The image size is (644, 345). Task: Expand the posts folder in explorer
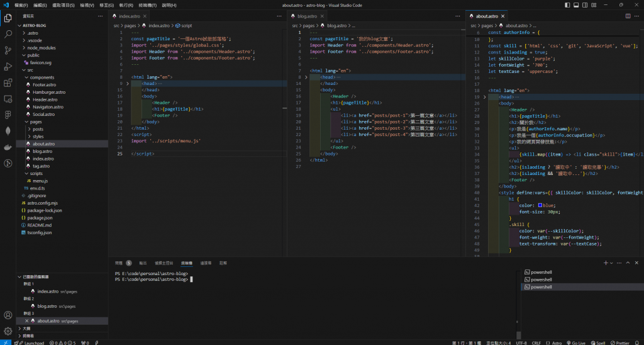[38, 128]
